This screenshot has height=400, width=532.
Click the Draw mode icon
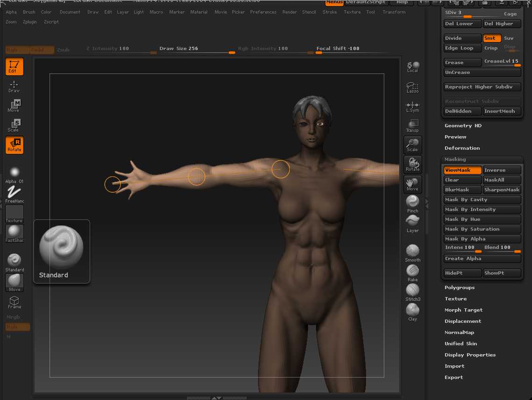[14, 86]
